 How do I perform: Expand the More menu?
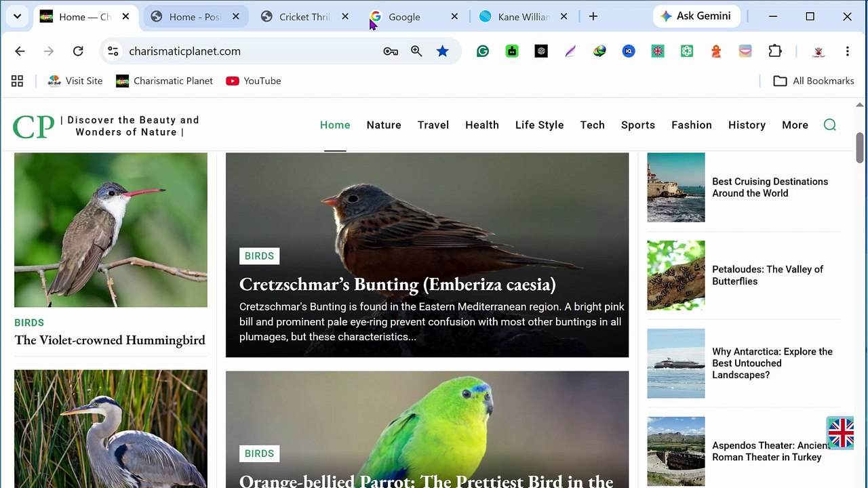click(x=795, y=125)
